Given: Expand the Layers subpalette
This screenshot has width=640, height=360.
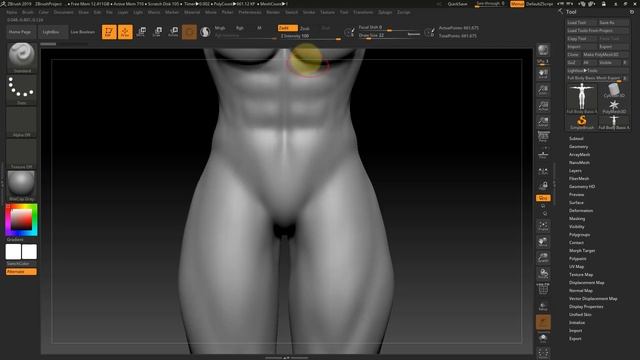Looking at the screenshot, I should click(575, 171).
